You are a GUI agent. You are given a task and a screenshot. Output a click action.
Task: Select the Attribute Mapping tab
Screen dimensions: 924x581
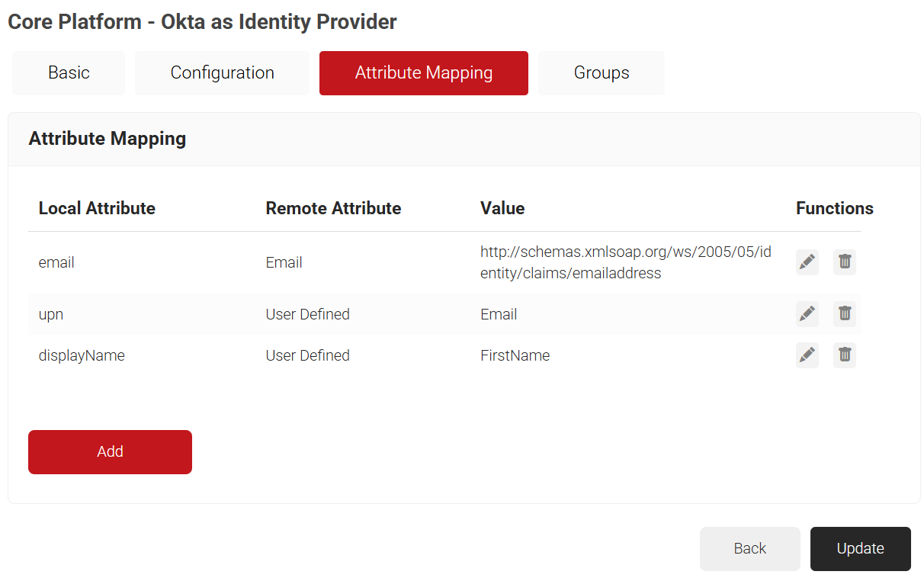tap(423, 73)
